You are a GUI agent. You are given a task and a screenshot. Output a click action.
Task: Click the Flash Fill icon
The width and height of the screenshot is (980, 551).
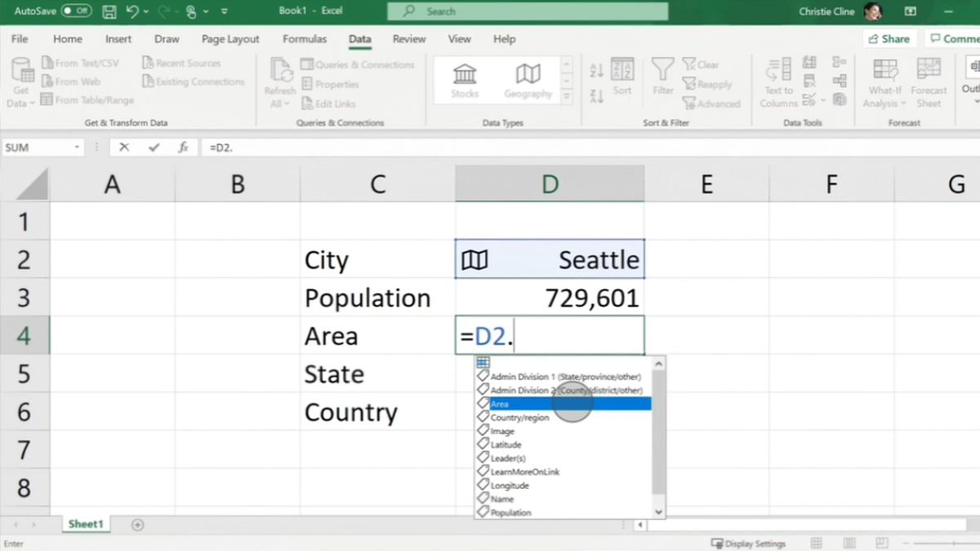point(809,62)
